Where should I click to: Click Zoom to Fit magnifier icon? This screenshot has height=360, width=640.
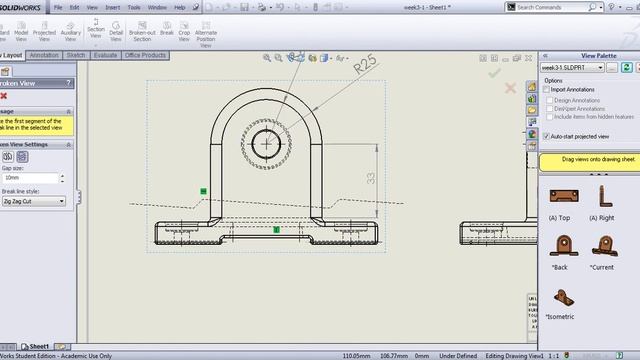[267, 58]
